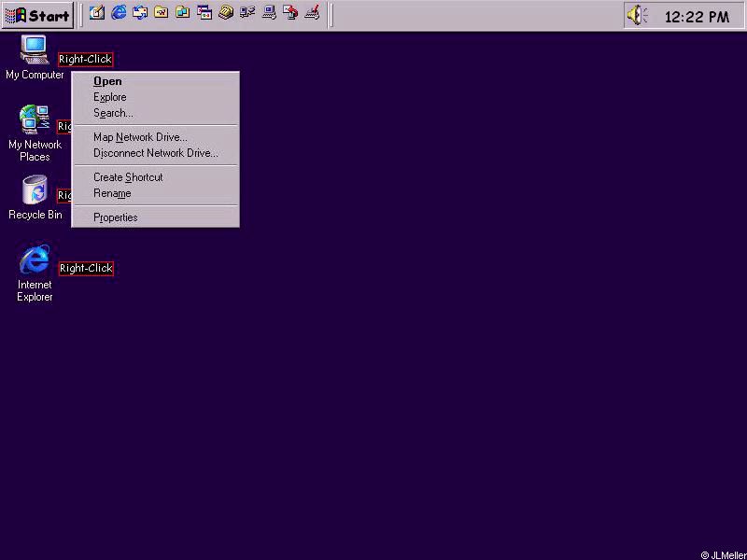
Task: Select the My Network Places desktop icon
Action: [35, 133]
